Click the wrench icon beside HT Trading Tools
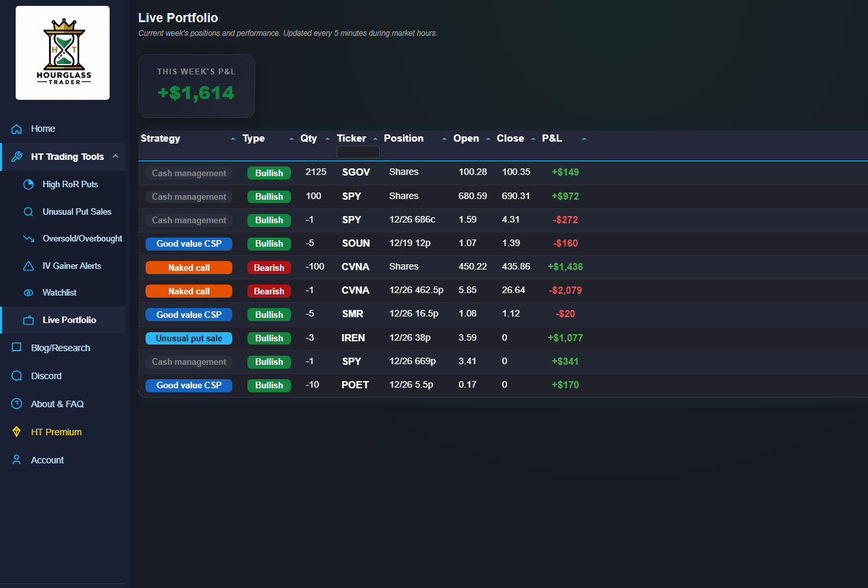 pos(16,157)
